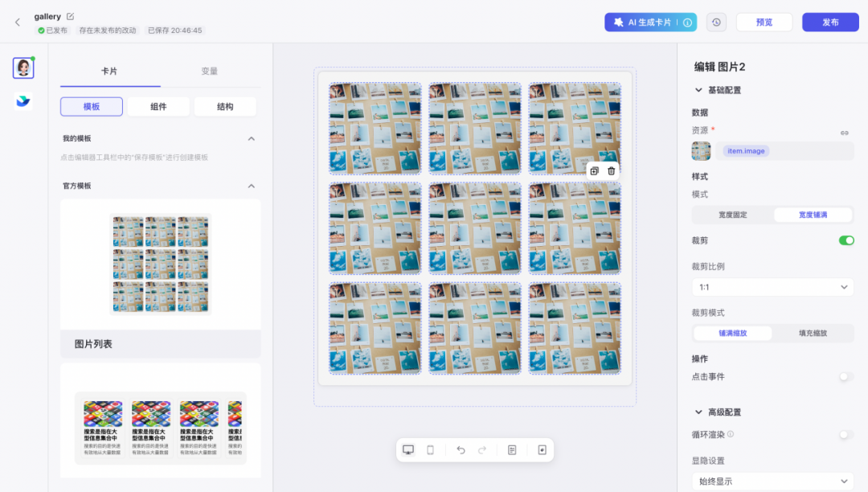
Task: Click the info icon beside 循环渲染
Action: point(731,434)
